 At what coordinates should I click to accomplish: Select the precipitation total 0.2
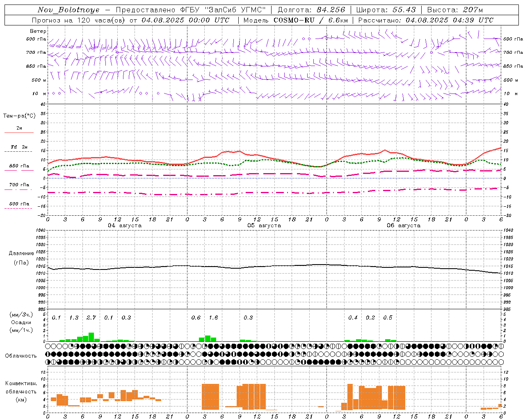coord(370,317)
